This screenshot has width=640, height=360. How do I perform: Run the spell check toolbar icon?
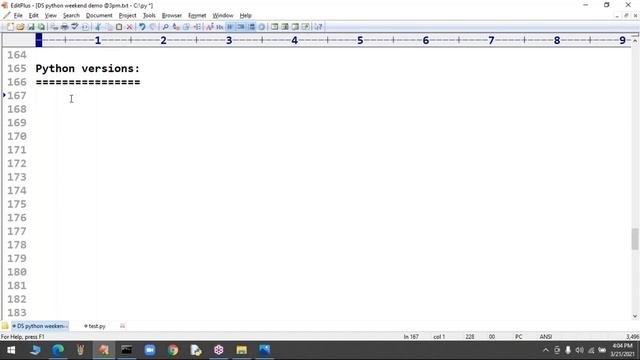pyautogui.click(x=75, y=27)
